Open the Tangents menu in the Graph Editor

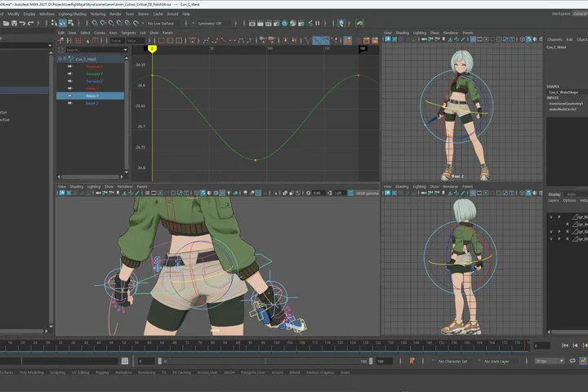pyautogui.click(x=128, y=33)
